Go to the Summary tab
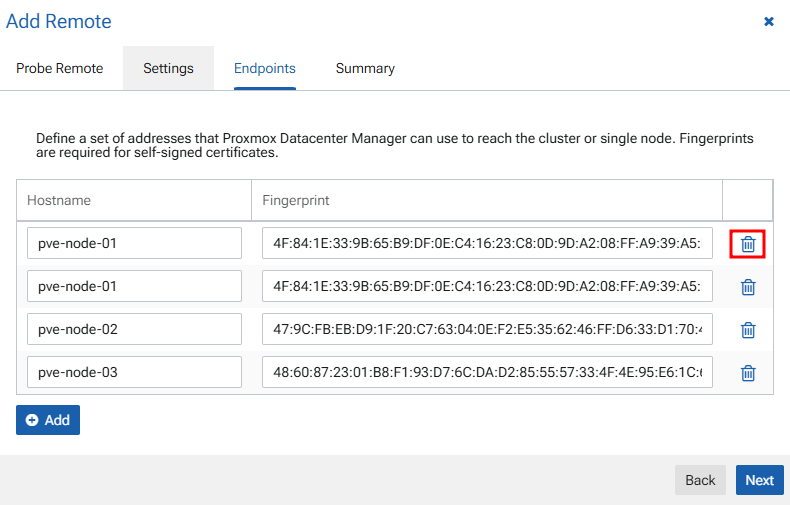Screen dimensions: 790x505 (365, 68)
